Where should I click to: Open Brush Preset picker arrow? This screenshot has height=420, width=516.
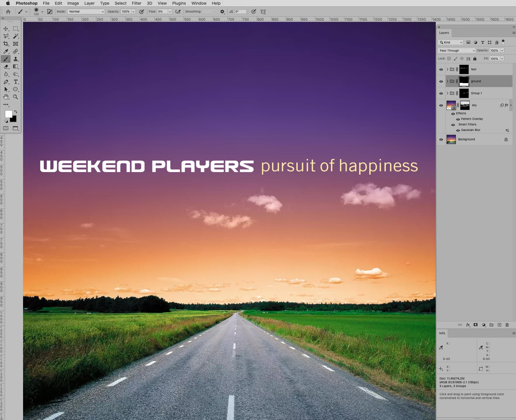tap(42, 12)
